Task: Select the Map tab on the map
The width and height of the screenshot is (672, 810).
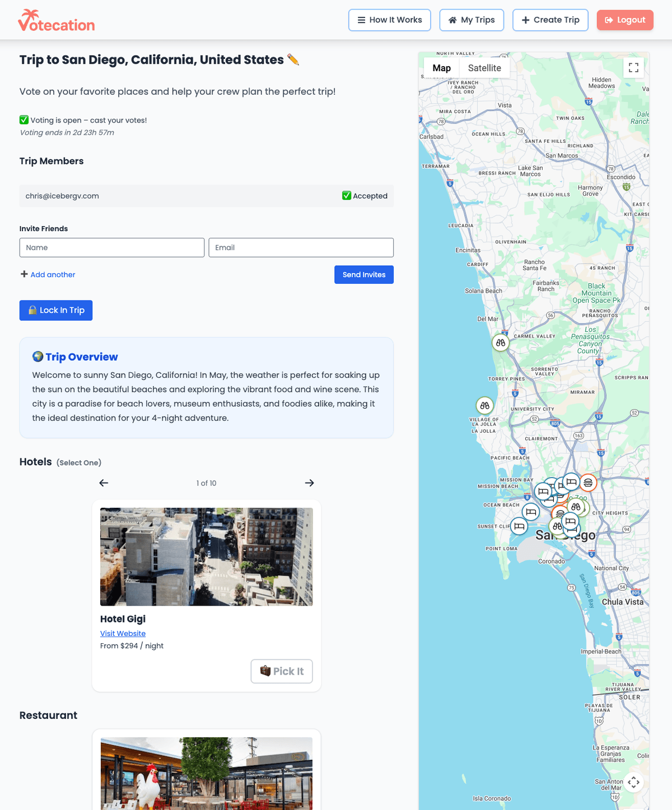Action: tap(441, 68)
